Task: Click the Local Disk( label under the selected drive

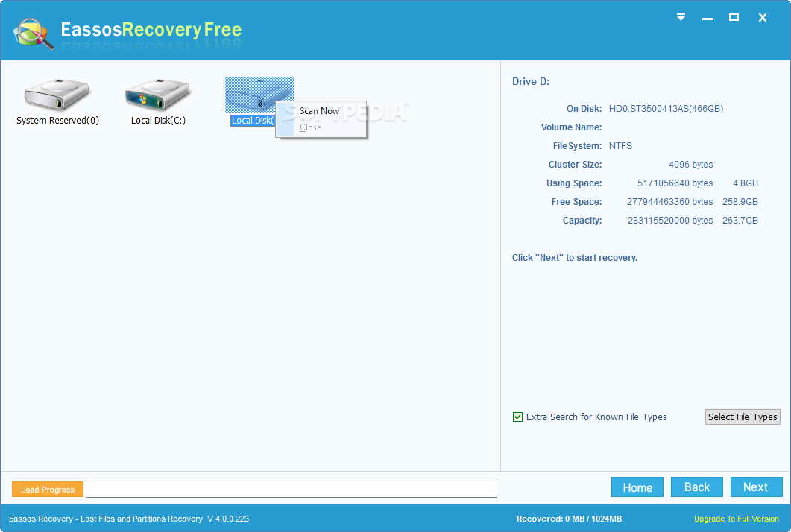Action: (x=253, y=121)
